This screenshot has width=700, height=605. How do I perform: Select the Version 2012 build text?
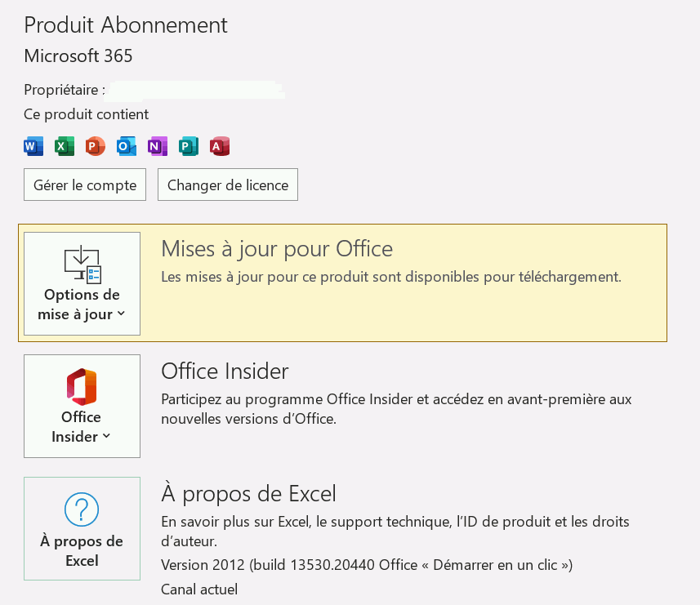(367, 564)
